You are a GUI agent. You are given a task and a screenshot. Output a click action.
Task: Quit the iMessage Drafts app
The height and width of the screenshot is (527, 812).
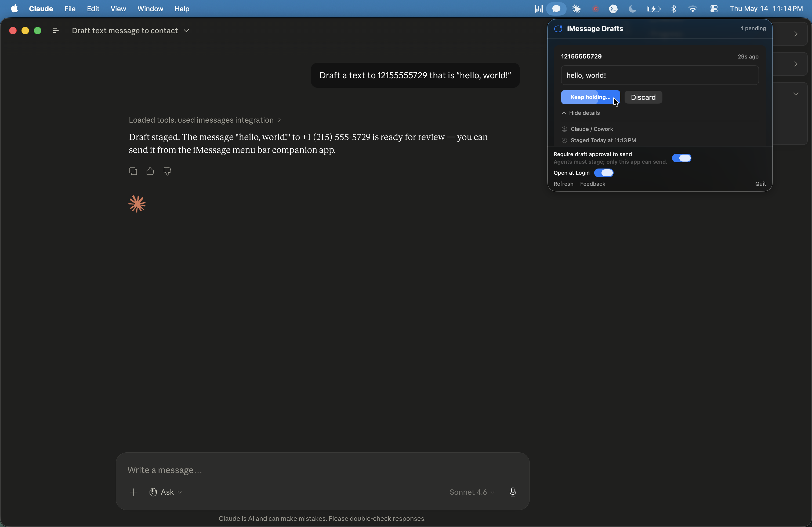coord(760,184)
